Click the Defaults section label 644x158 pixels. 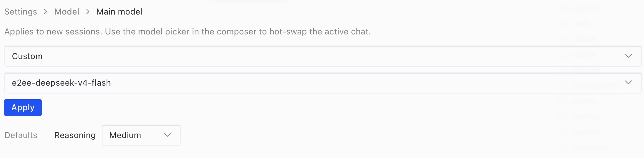pos(21,135)
